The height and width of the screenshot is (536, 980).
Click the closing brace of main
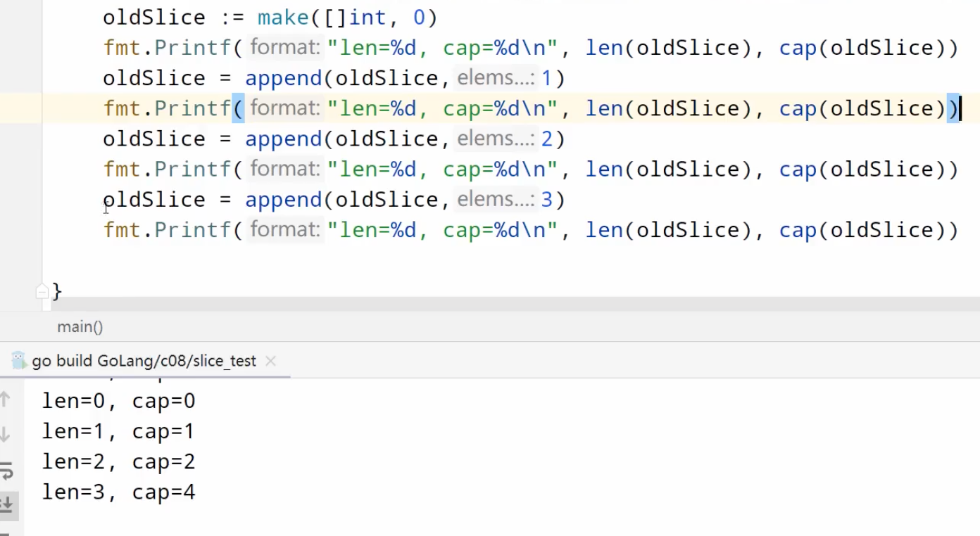click(57, 291)
